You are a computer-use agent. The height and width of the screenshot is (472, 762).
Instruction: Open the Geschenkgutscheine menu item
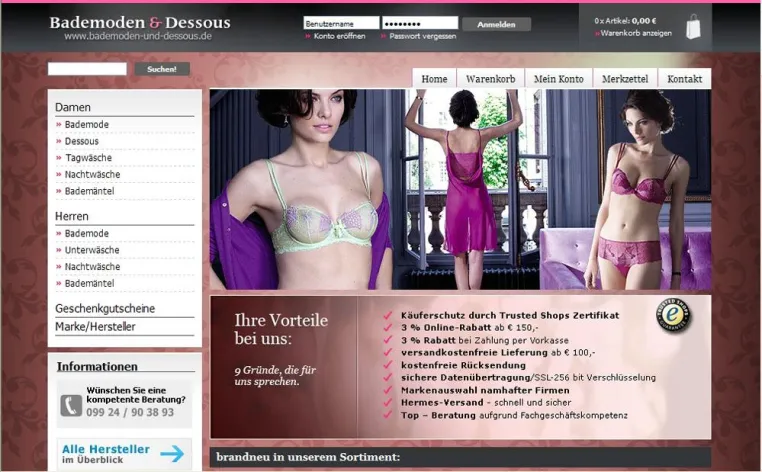105,309
